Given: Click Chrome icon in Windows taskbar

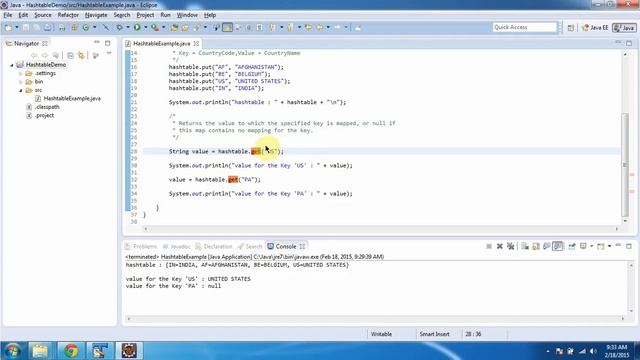Looking at the screenshot, I should point(71,351).
